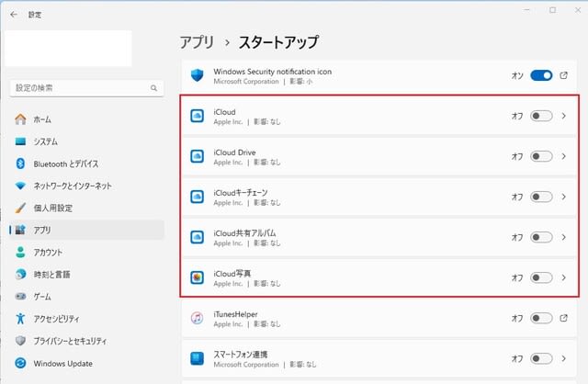The image size is (588, 384).
Task: Click the iCloud写真 app icon
Action: coord(198,277)
